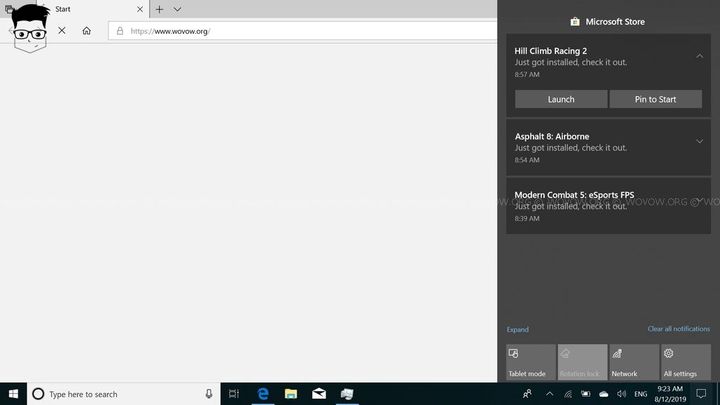Click the Asphalt 8: Airborne notification title
720x405 pixels.
click(x=552, y=136)
